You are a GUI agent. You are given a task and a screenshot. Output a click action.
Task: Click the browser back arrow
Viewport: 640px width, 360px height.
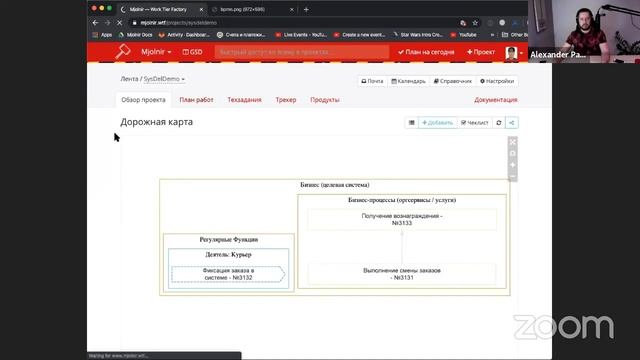tap(95, 23)
